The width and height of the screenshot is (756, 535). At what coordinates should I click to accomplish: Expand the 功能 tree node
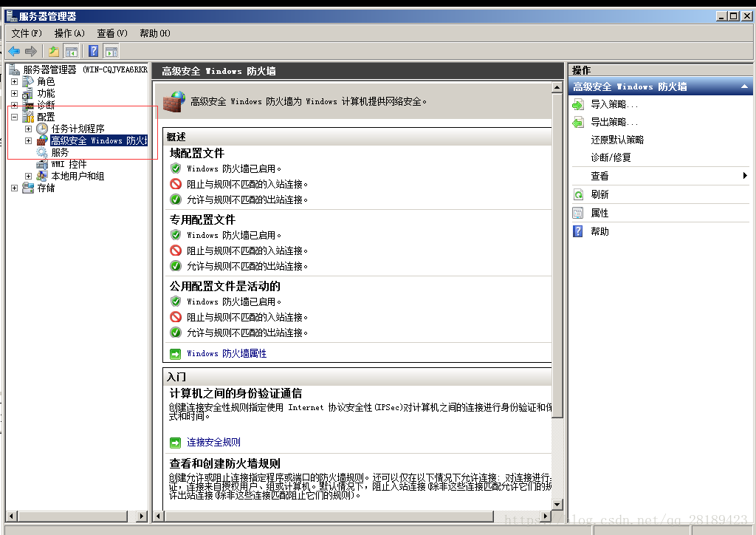pyautogui.click(x=15, y=94)
